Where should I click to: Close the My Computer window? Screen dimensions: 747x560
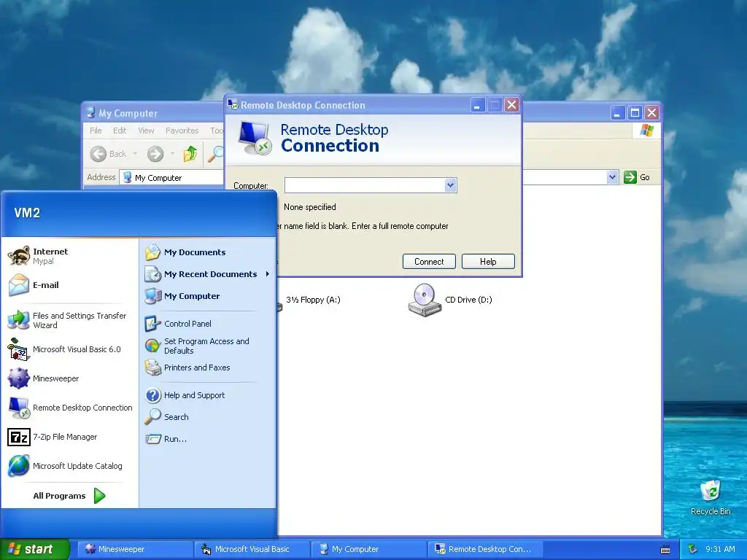pos(651,113)
